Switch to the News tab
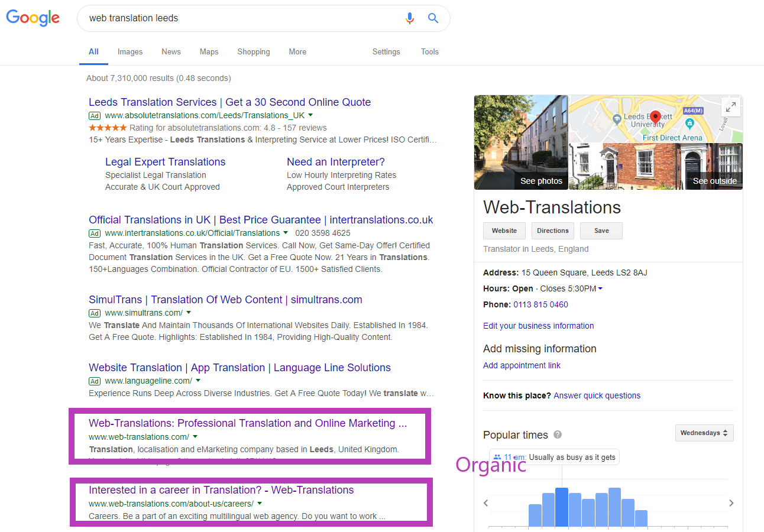The height and width of the screenshot is (532, 764). [171, 52]
